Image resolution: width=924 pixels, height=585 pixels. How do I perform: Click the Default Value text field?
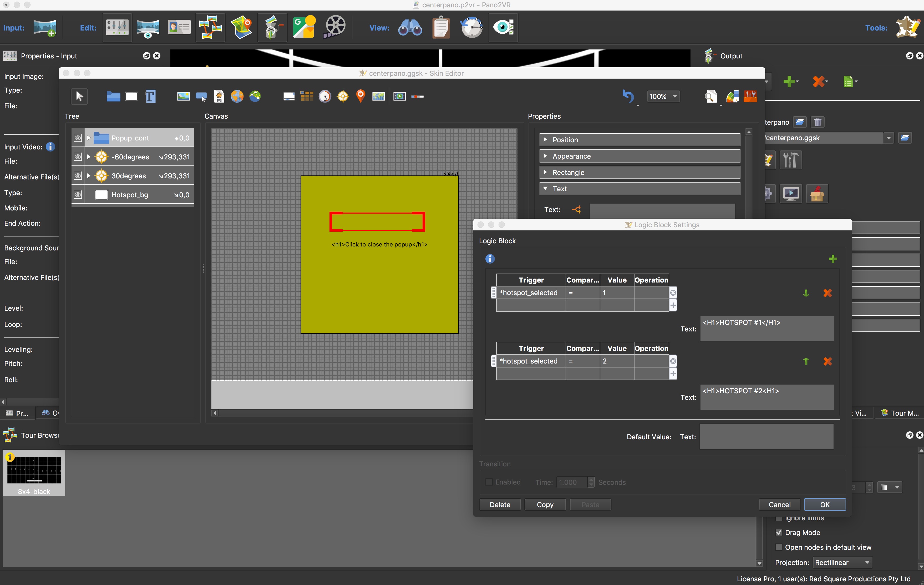point(766,437)
